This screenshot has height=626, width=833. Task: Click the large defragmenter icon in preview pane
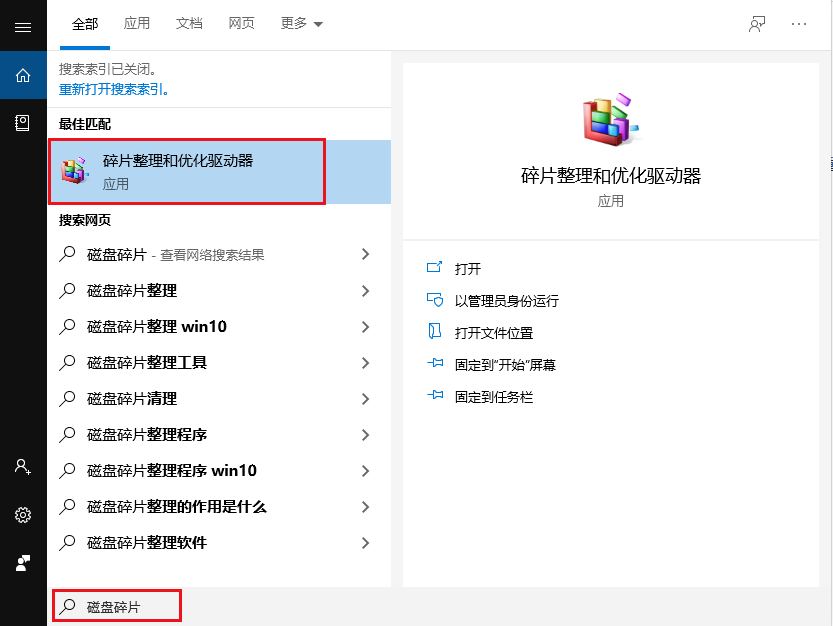[x=610, y=121]
